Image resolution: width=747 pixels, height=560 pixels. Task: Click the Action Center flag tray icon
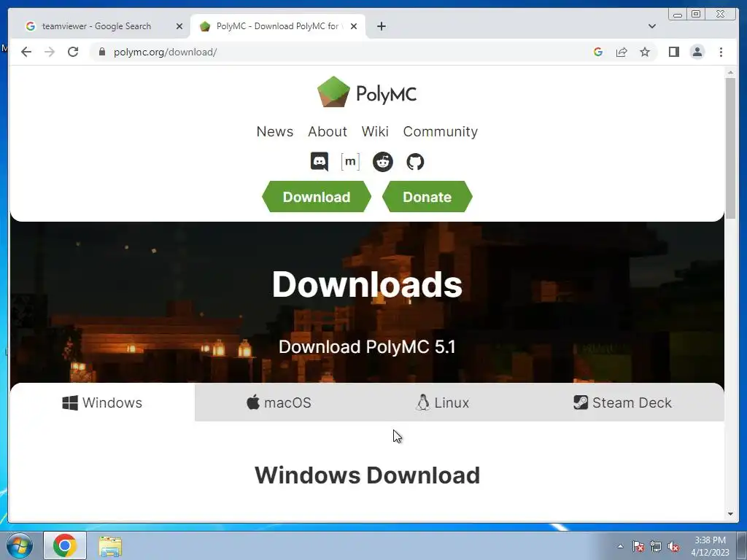point(638,547)
